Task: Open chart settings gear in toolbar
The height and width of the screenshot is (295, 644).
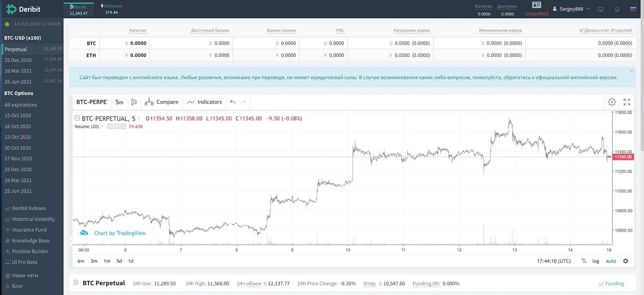Action: pos(612,102)
